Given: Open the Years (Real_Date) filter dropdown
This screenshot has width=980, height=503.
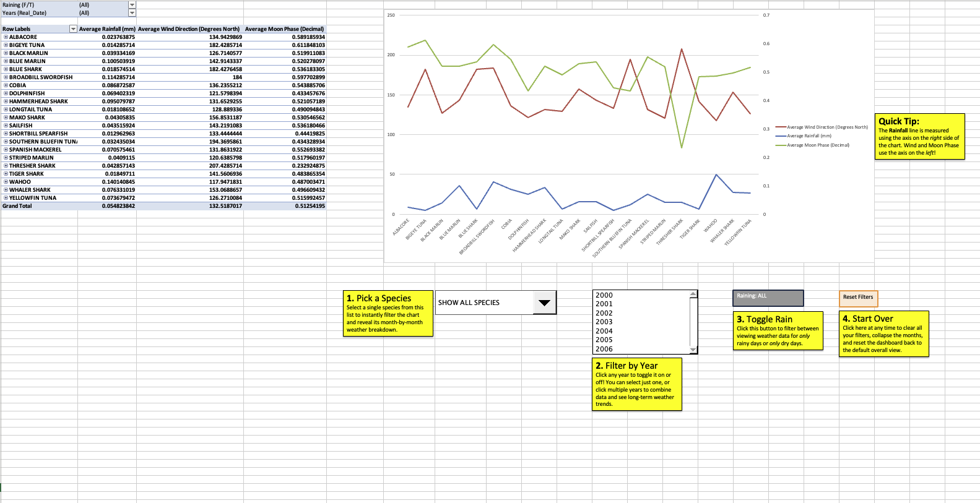Looking at the screenshot, I should pos(132,13).
